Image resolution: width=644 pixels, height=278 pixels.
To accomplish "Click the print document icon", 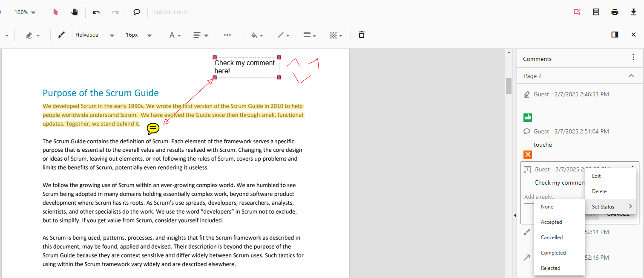I will pos(615,12).
